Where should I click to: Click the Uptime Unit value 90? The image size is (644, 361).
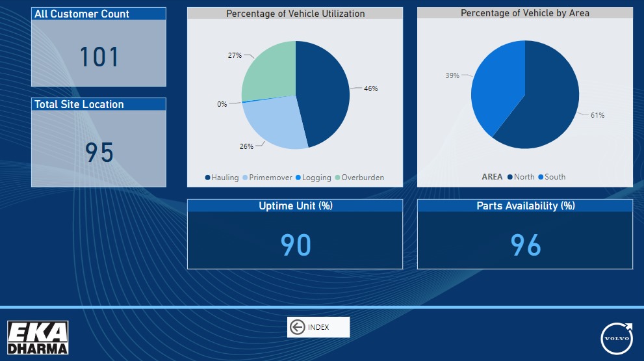(x=295, y=245)
